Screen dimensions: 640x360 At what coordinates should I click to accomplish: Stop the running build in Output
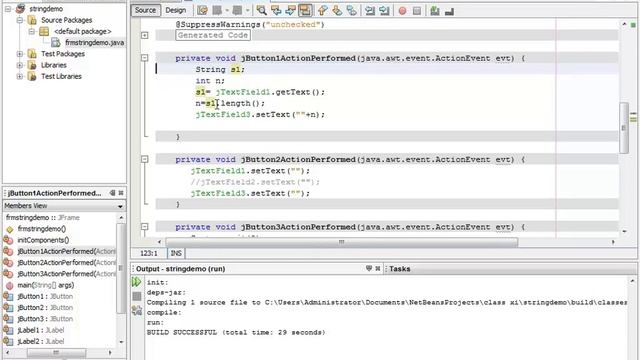pyautogui.click(x=137, y=296)
